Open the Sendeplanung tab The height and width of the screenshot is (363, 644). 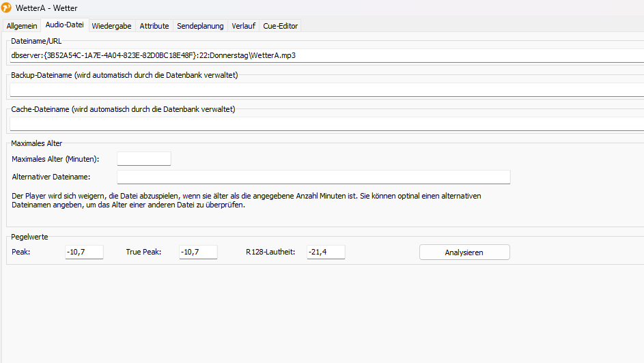coord(200,26)
